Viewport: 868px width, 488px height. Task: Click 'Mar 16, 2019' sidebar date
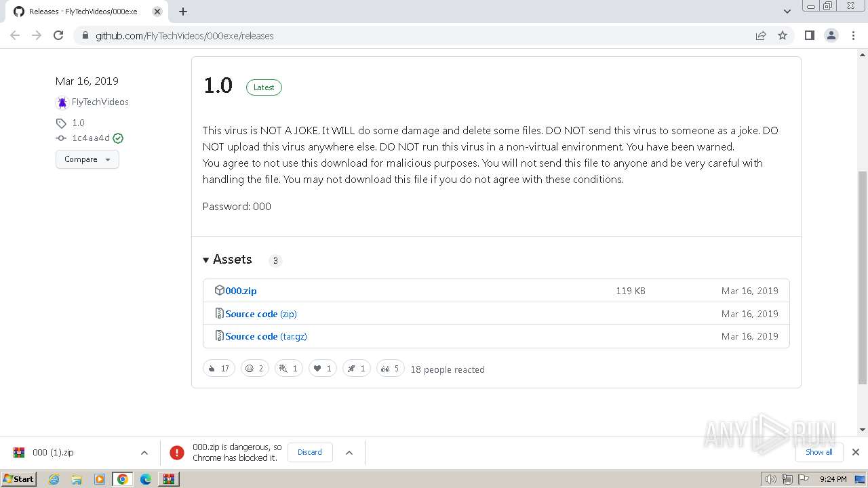point(87,81)
